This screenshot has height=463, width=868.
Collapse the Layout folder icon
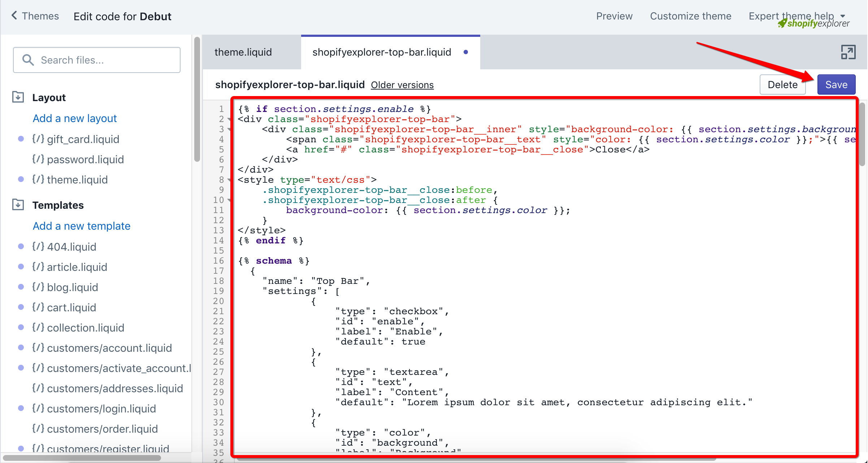click(x=18, y=97)
